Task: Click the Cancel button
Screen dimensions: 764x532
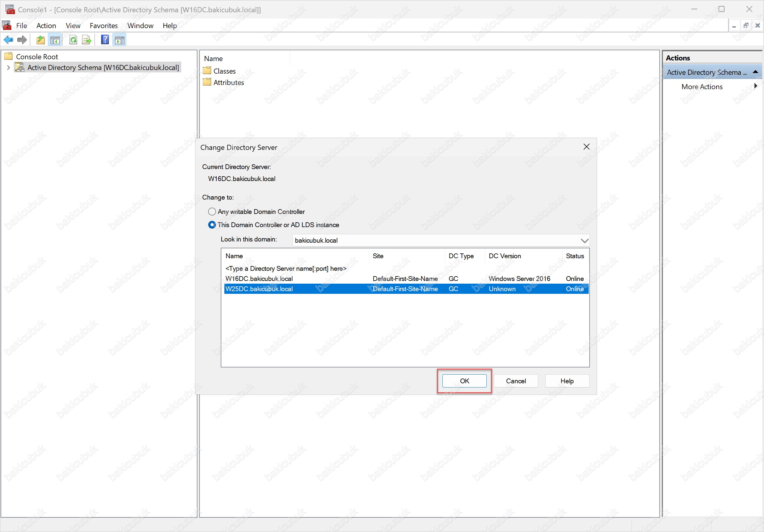Action: pyautogui.click(x=516, y=381)
